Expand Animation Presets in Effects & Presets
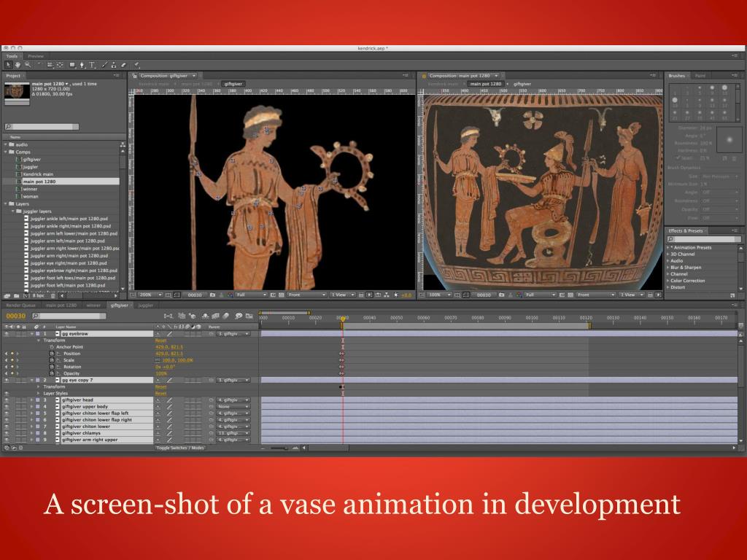747x560 pixels. [669, 248]
